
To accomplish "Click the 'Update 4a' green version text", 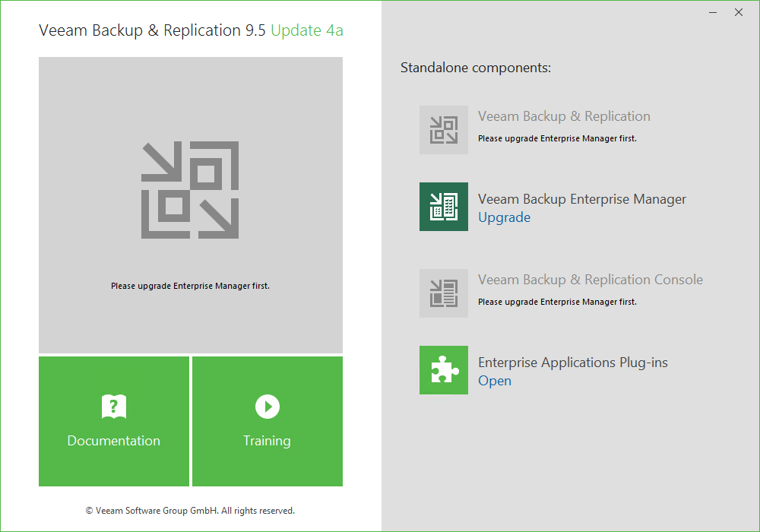I will [307, 30].
